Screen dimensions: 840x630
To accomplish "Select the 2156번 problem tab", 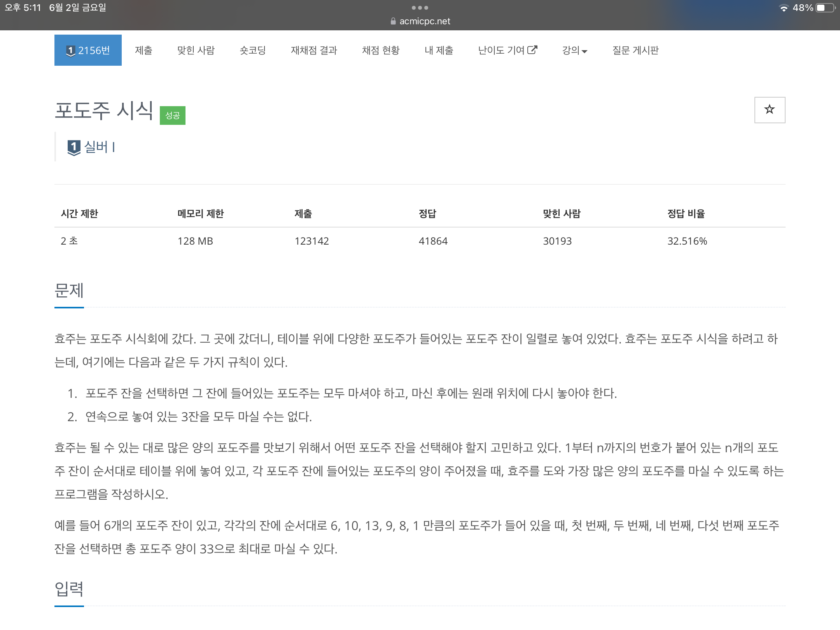I will coord(88,50).
